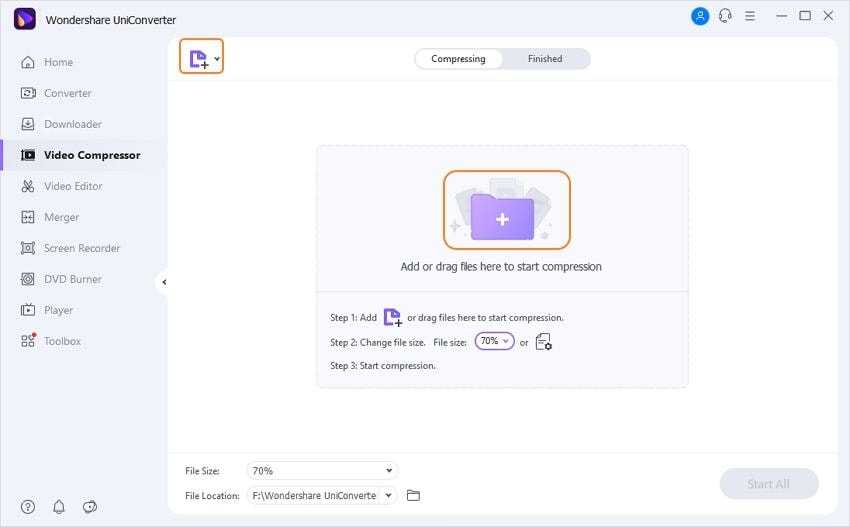Click the user account icon

(699, 16)
